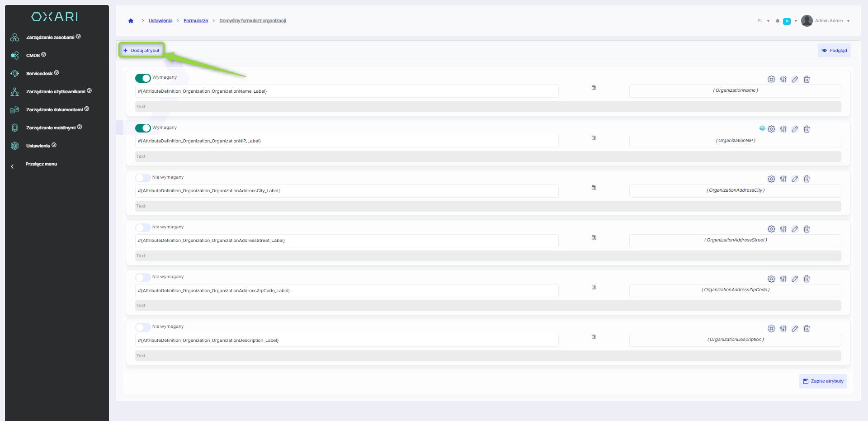Image resolution: width=868 pixels, height=421 pixels.
Task: Open PL language dropdown
Action: point(763,21)
